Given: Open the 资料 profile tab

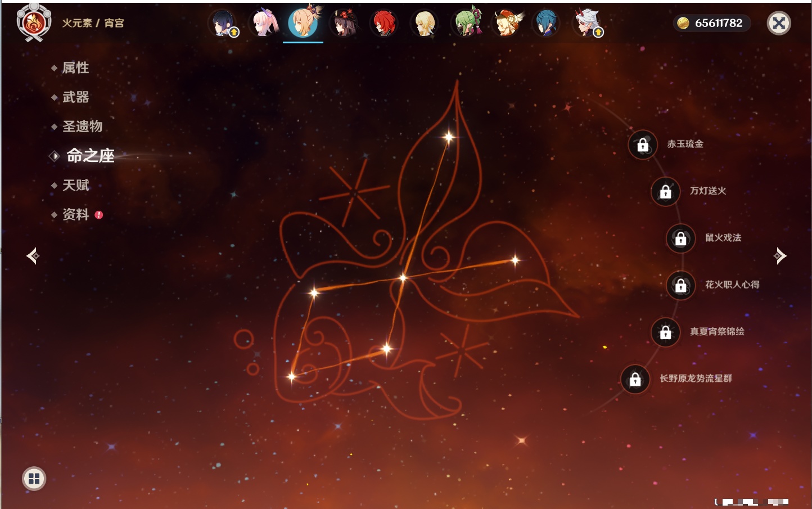Looking at the screenshot, I should pos(75,214).
